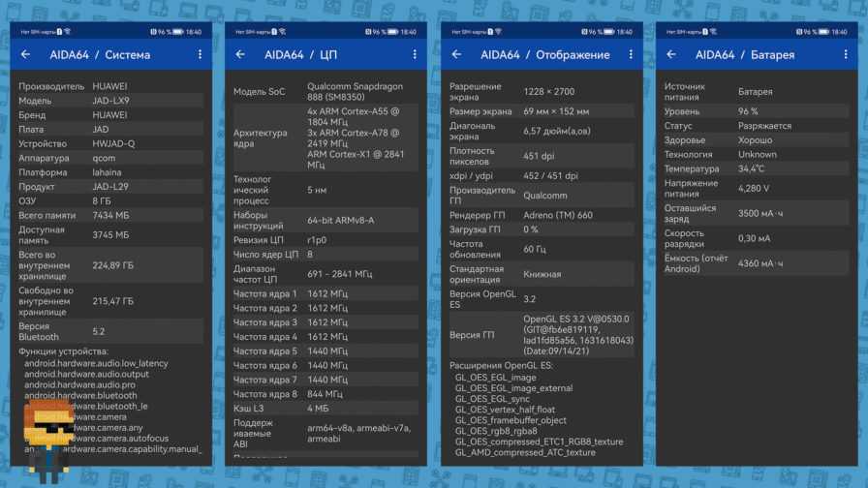The width and height of the screenshot is (868, 488).
Task: Go back from the AIDA64 ЦП screen
Action: pyautogui.click(x=240, y=55)
